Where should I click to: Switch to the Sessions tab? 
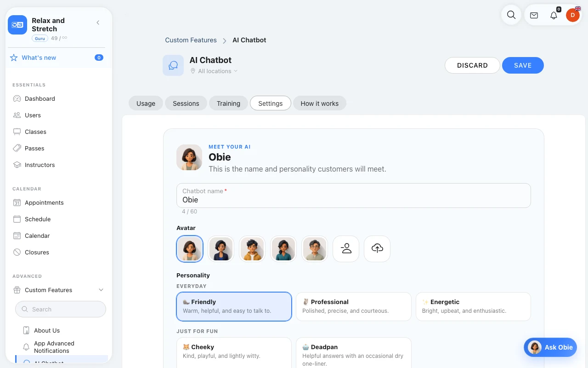(x=186, y=103)
